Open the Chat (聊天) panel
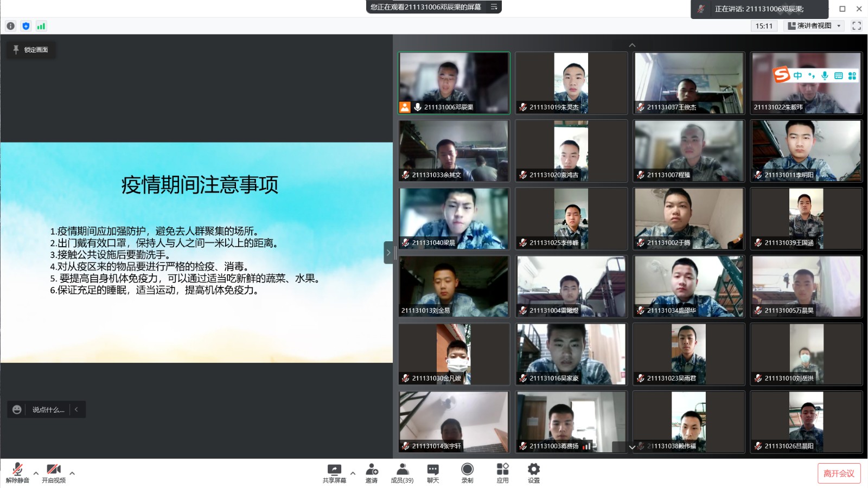 (x=433, y=473)
